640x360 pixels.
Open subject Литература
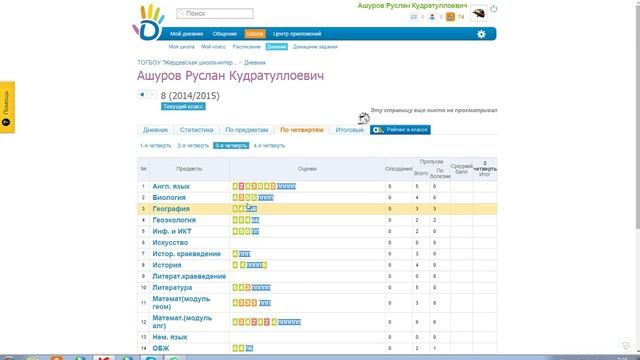coord(172,288)
